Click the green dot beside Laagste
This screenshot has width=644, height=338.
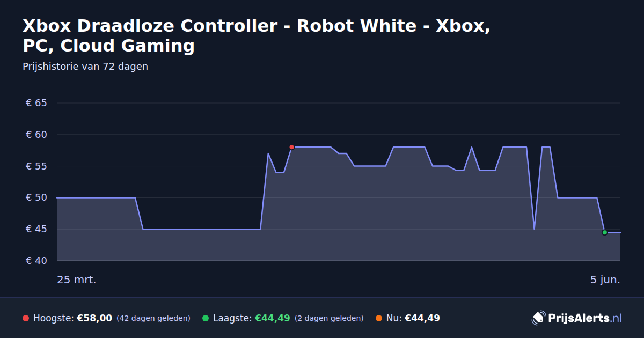[x=206, y=318]
